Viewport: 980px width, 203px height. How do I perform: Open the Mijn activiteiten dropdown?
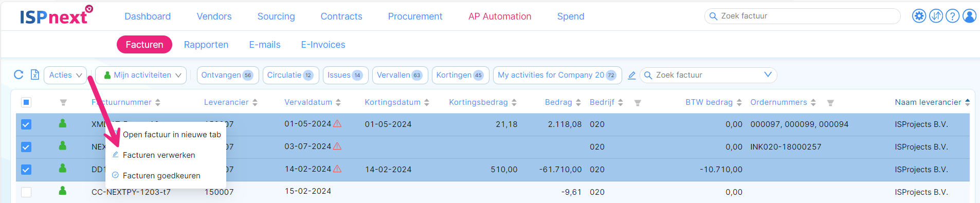click(x=142, y=75)
